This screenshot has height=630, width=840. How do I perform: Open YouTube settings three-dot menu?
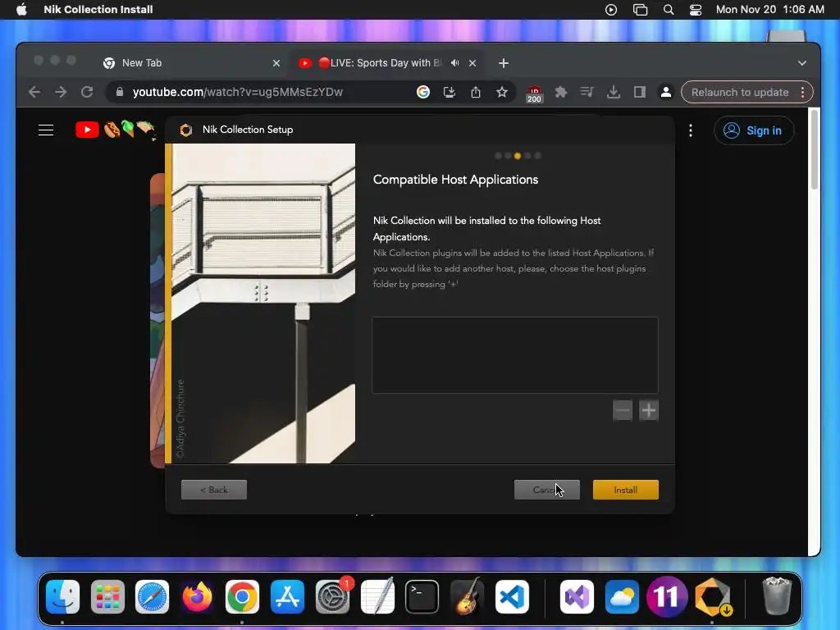point(691,130)
